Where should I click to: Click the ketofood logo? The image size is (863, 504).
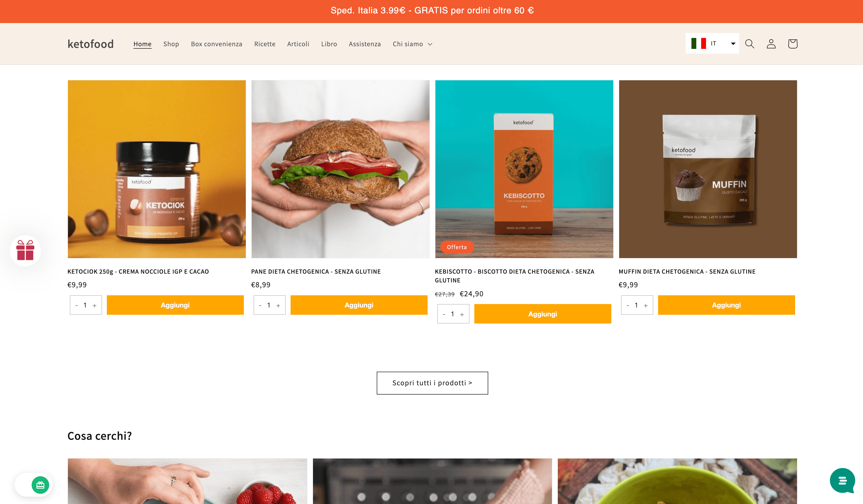click(x=90, y=44)
